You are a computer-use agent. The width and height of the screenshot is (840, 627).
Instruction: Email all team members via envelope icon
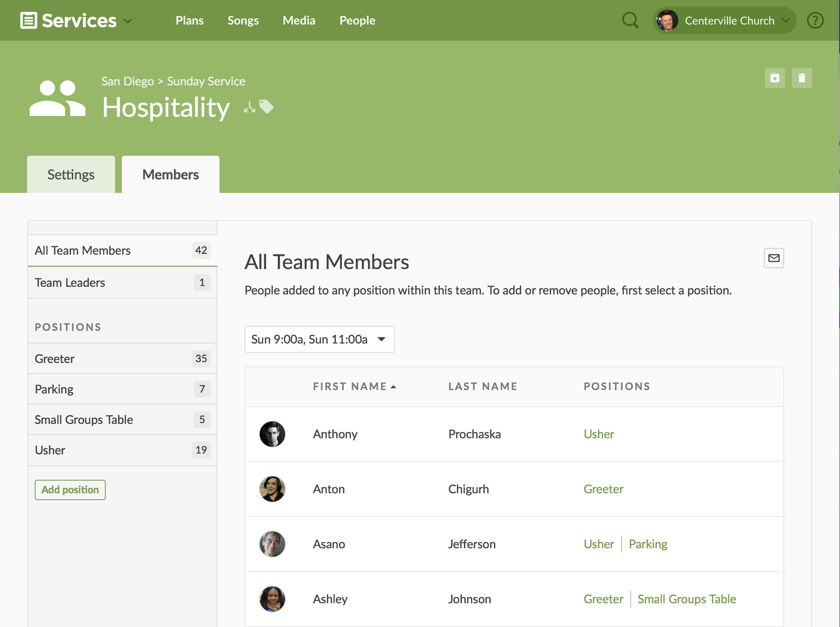pyautogui.click(x=774, y=258)
